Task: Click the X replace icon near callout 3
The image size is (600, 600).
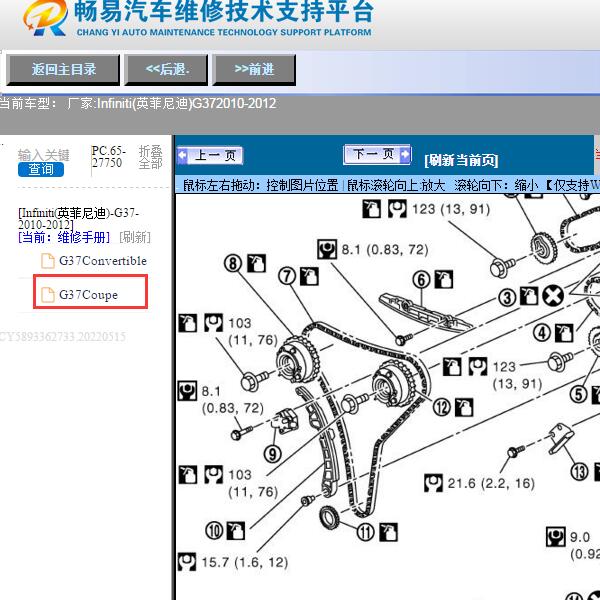Action: point(553,295)
